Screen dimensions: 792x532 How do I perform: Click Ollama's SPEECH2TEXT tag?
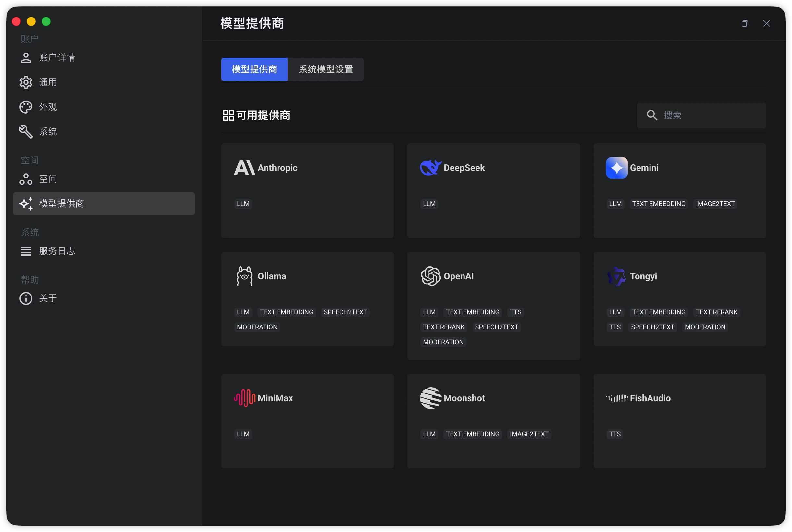345,312
